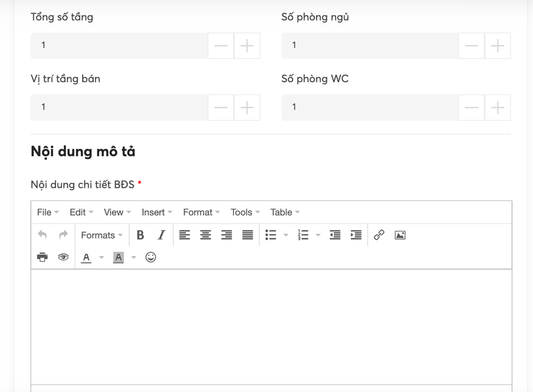Decrease Tổng số tầng value
This screenshot has height=392, width=533.
click(221, 45)
